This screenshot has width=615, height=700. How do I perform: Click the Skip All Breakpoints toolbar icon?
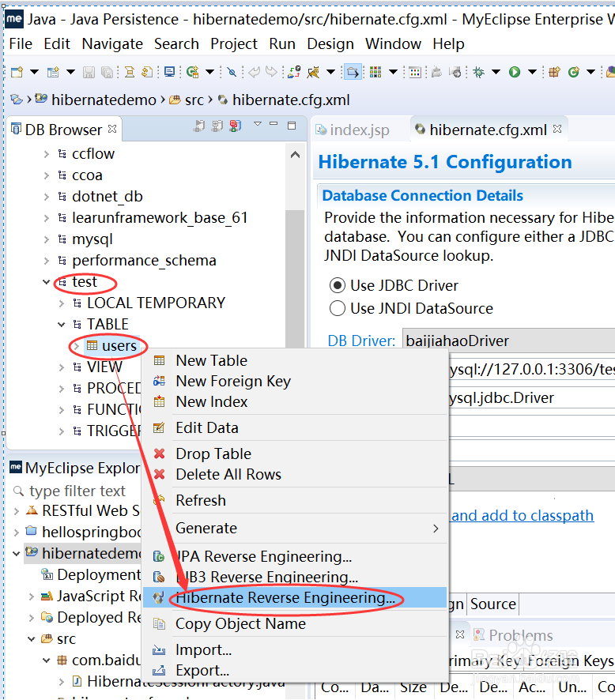[232, 72]
